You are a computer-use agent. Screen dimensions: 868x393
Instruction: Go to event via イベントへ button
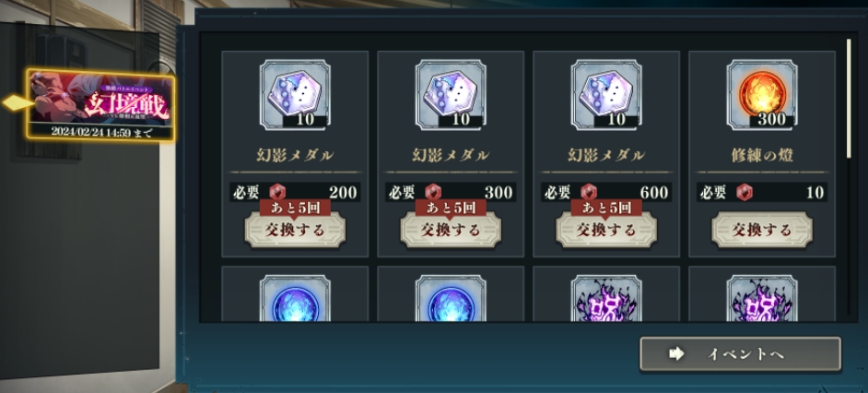pyautogui.click(x=740, y=353)
